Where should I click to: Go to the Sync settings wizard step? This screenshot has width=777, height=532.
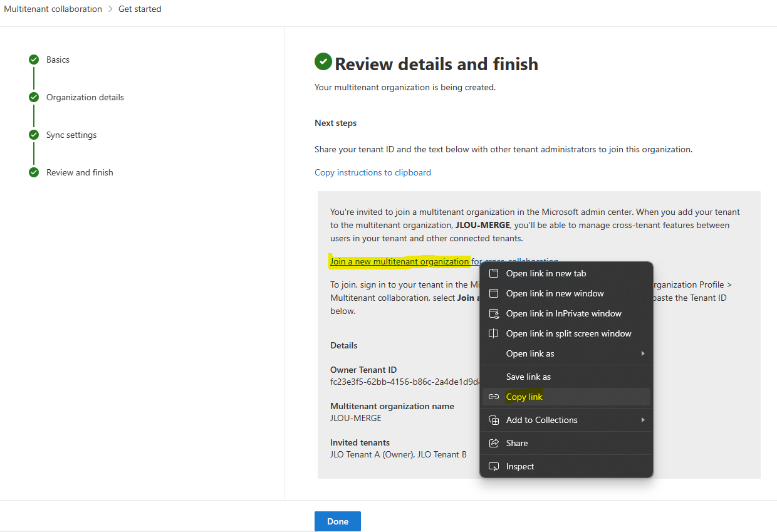(71, 135)
